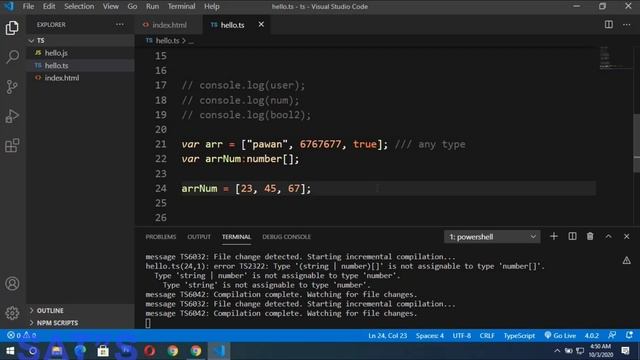Open the Terminal menu
Screen dimensions: 640x360
click(181, 7)
